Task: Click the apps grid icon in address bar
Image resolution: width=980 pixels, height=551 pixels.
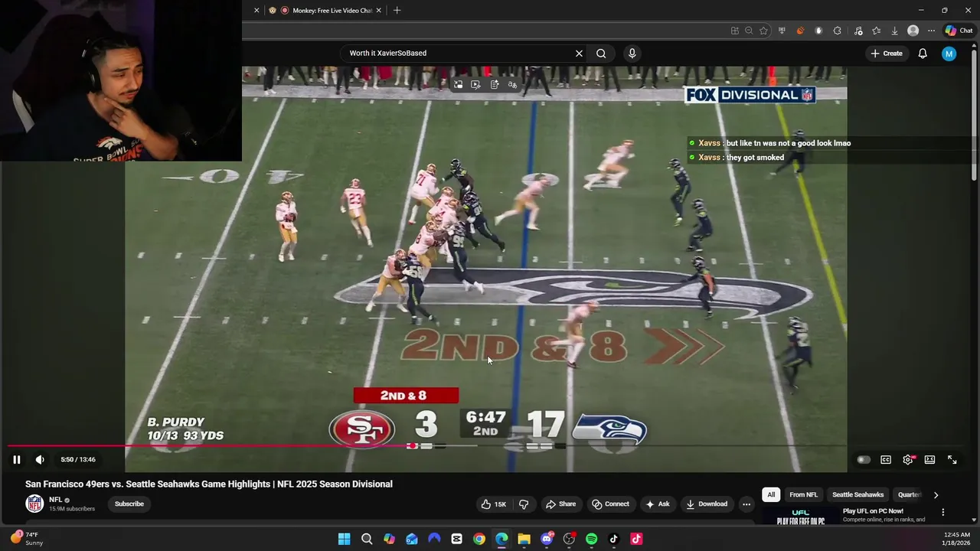Action: pyautogui.click(x=735, y=31)
